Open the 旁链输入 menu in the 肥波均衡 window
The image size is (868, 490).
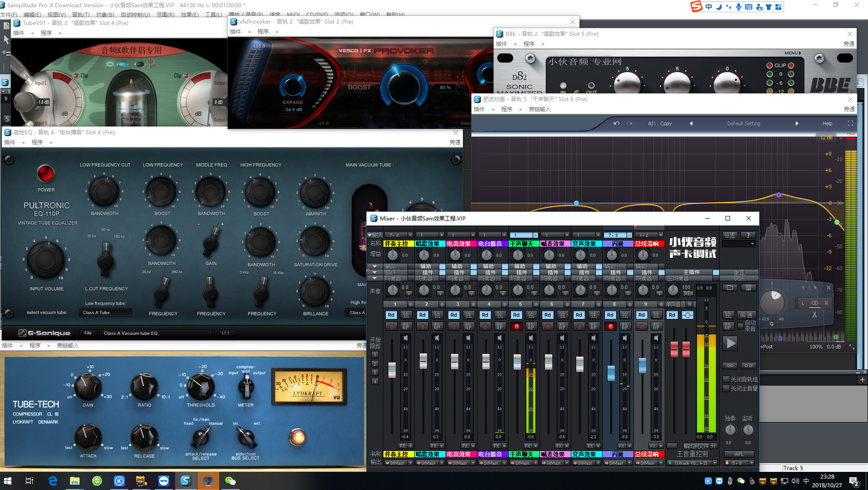(539, 109)
